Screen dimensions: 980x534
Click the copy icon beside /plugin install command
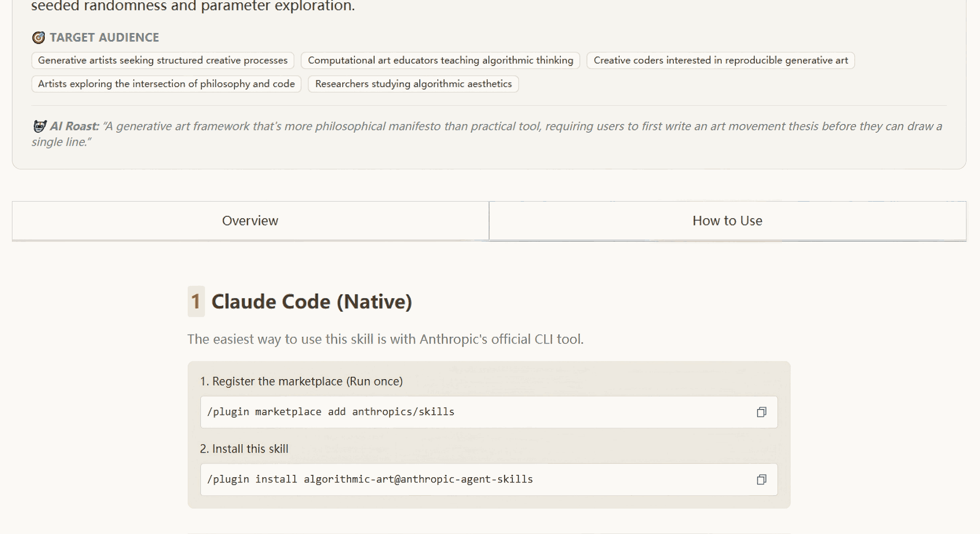[x=762, y=480]
